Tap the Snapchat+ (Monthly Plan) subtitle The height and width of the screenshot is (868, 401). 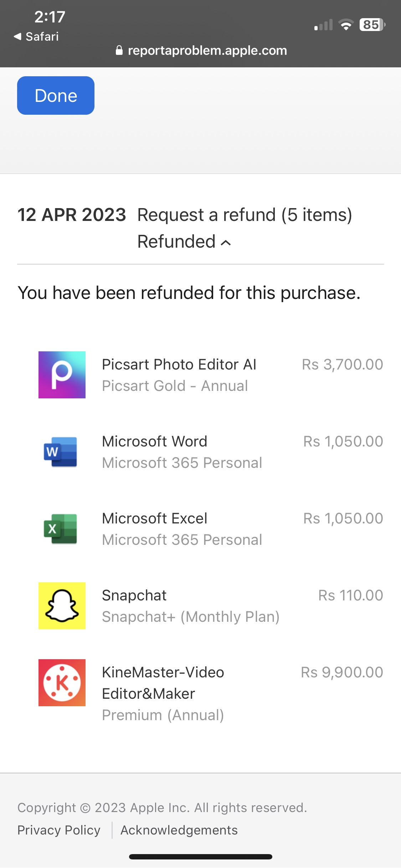click(x=191, y=616)
